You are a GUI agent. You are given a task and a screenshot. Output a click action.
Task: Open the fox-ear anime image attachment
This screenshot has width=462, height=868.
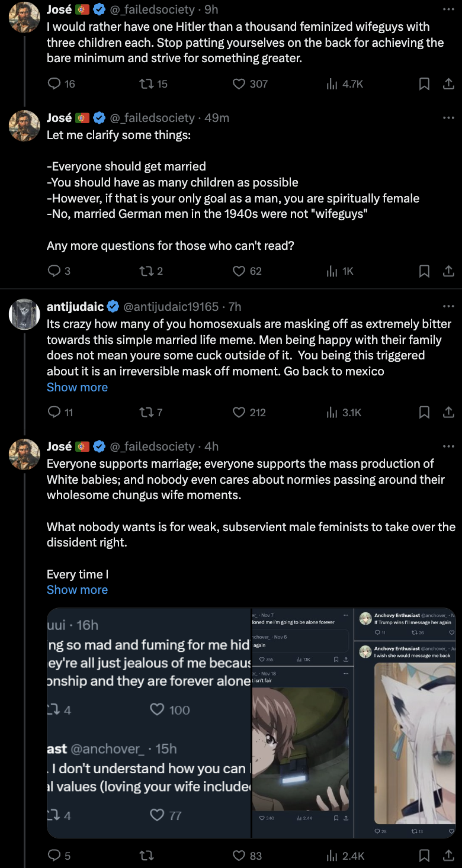pyautogui.click(x=415, y=743)
